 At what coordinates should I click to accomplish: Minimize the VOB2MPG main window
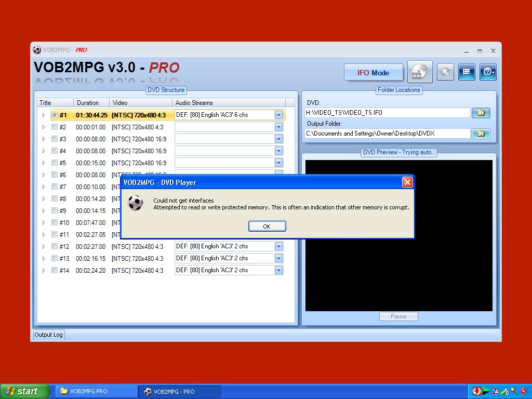(x=467, y=51)
